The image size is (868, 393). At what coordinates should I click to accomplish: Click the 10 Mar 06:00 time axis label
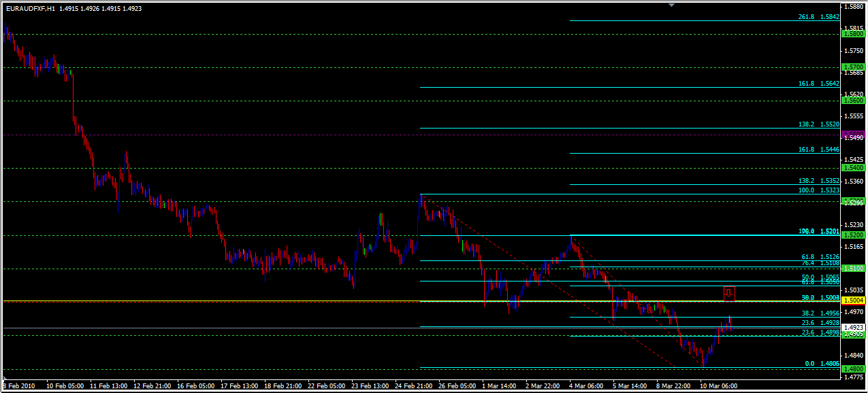(x=718, y=386)
